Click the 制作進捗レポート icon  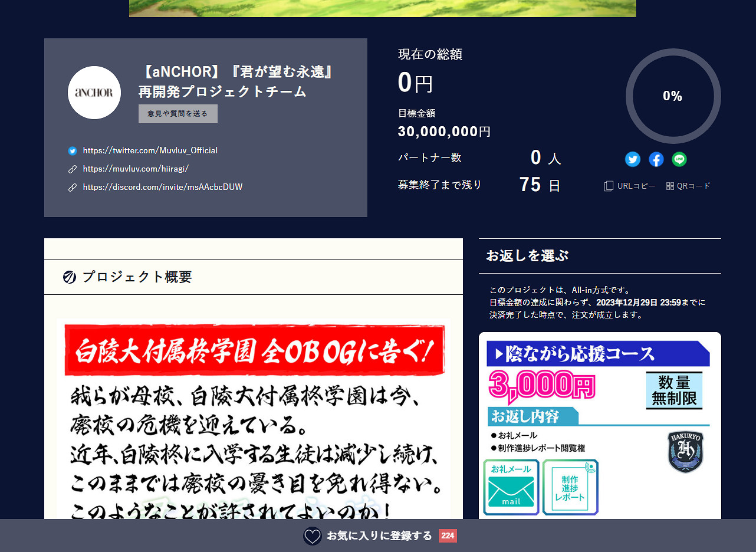tap(570, 487)
